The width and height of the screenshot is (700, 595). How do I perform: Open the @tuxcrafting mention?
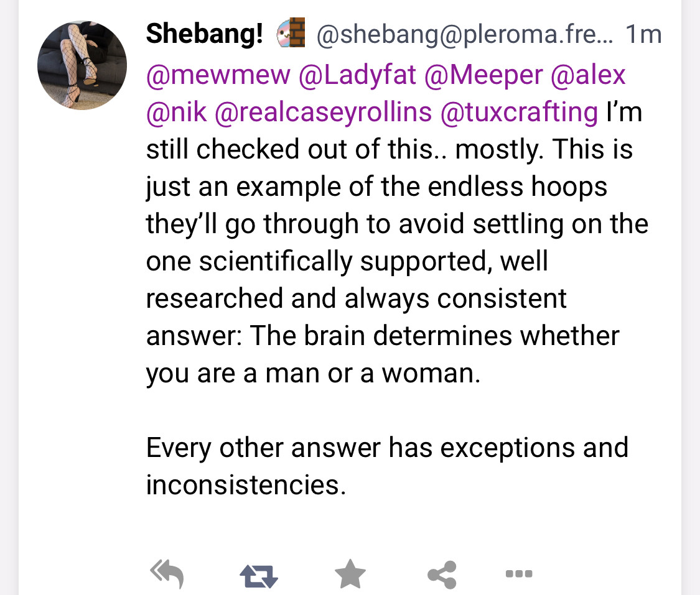518,113
